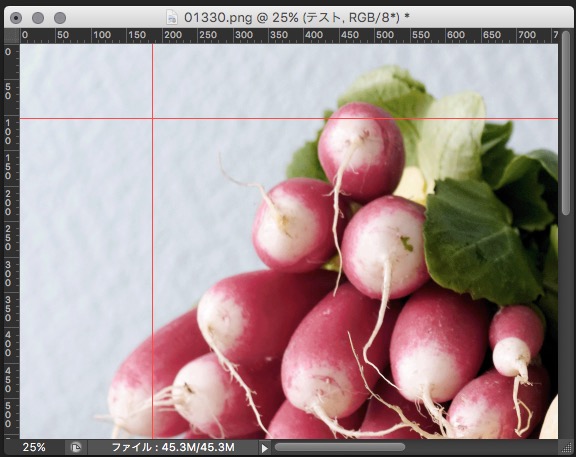The width and height of the screenshot is (576, 457).
Task: Click the document proxy icon beside 01330.png
Action: pos(172,17)
